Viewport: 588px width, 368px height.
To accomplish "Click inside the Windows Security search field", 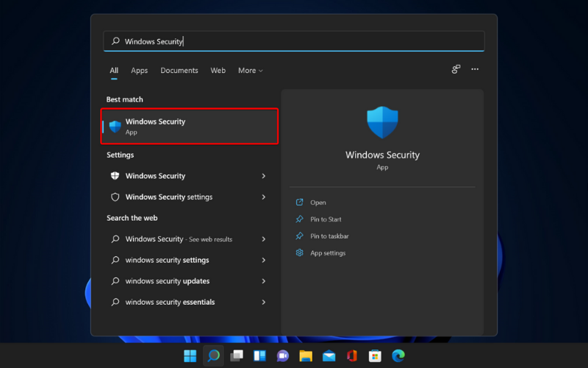I will point(294,41).
